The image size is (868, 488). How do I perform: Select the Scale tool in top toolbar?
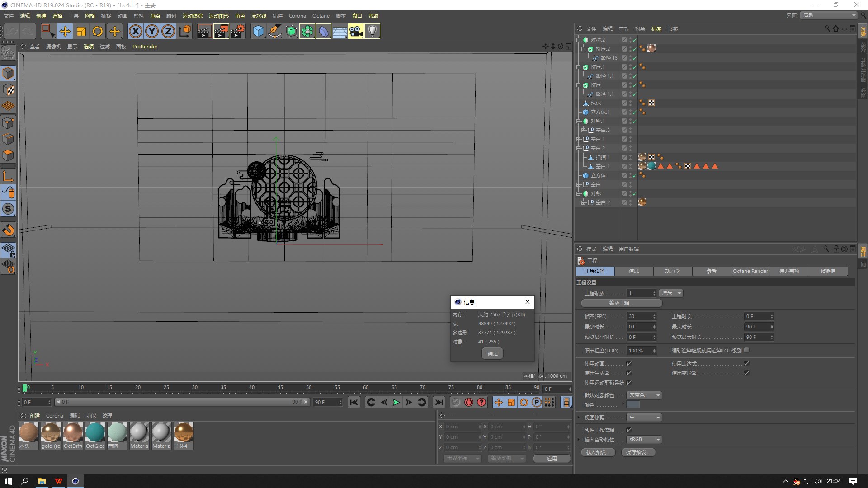coord(81,31)
